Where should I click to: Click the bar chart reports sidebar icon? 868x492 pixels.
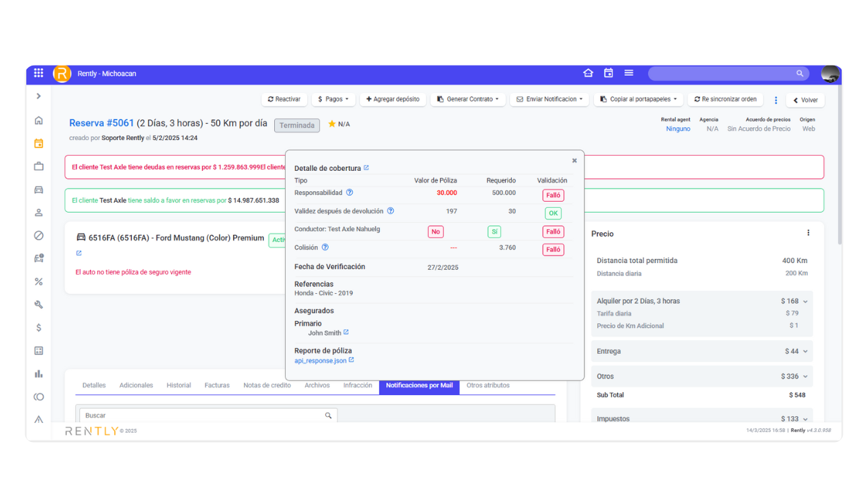pos(39,374)
